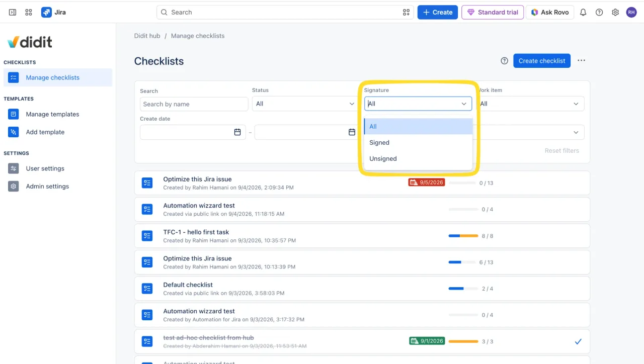Click the didit logo

pyautogui.click(x=30, y=42)
